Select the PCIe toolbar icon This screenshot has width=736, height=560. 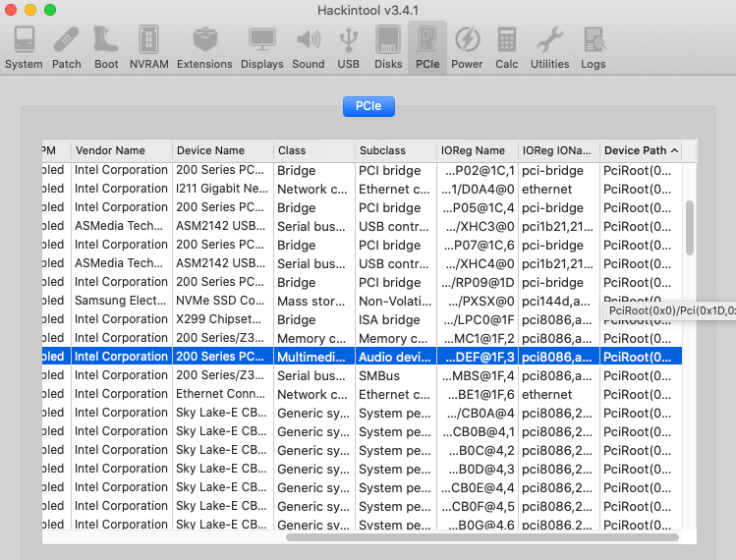coord(427,48)
